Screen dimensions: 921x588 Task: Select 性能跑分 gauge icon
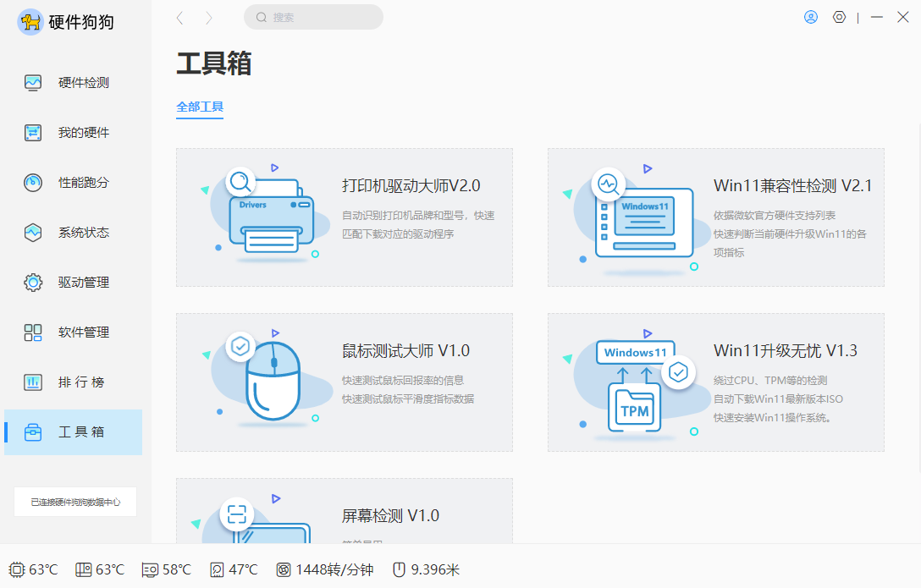[x=33, y=183]
